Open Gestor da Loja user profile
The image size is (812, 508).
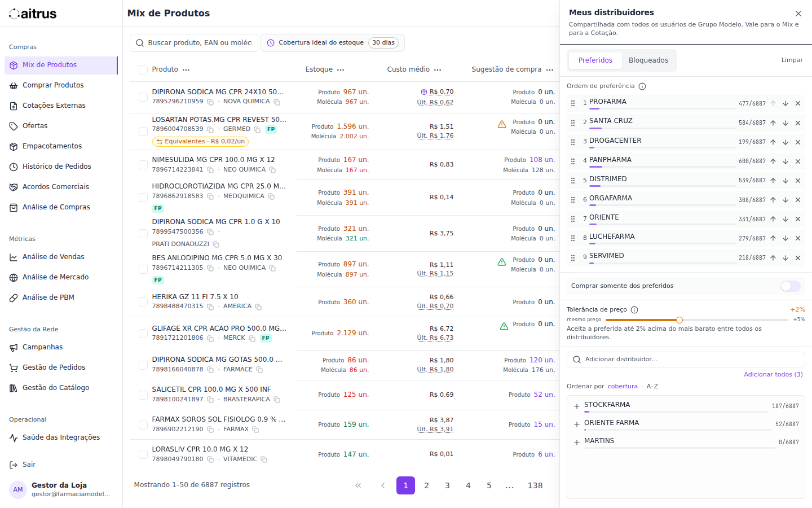click(61, 489)
